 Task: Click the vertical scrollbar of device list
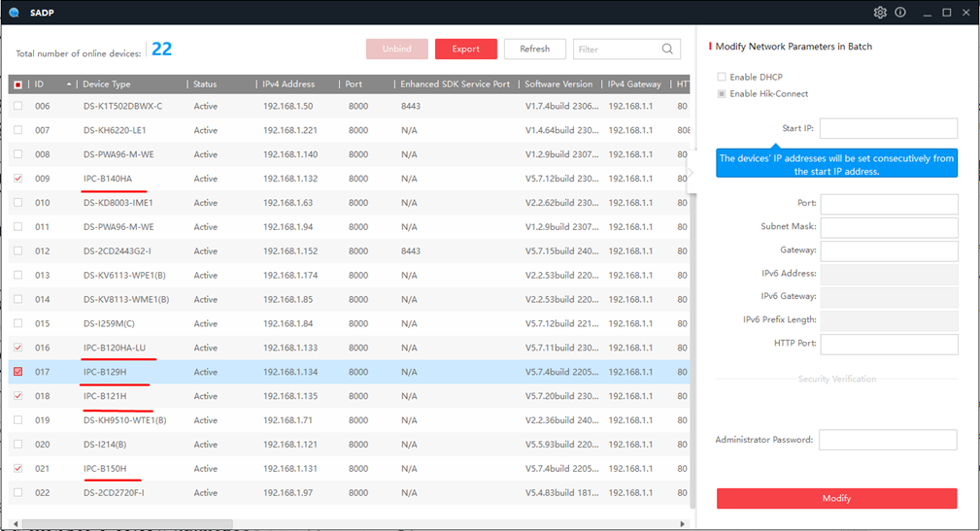point(692,349)
